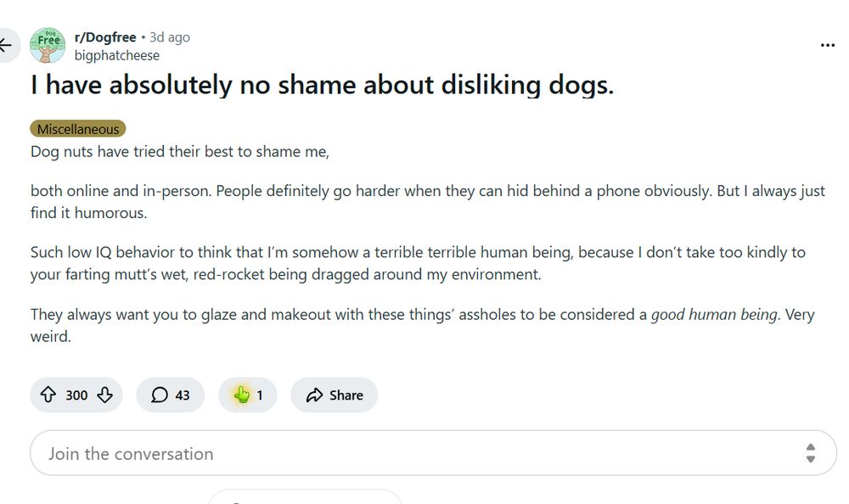
Task: Click the Share arrow icon
Action: click(315, 395)
